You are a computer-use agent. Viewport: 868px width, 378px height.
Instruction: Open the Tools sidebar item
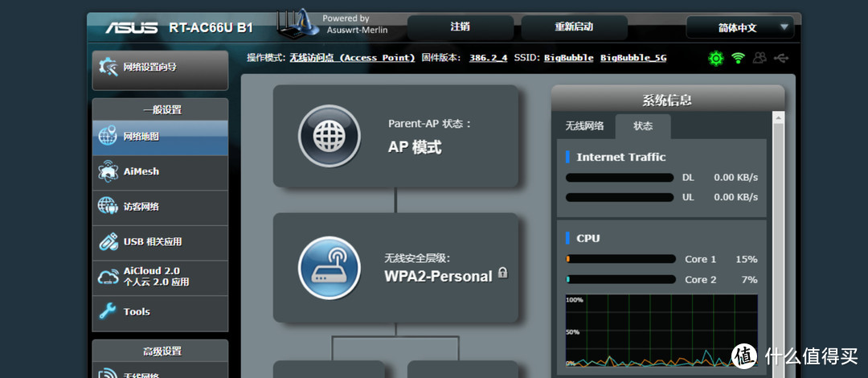(160, 311)
